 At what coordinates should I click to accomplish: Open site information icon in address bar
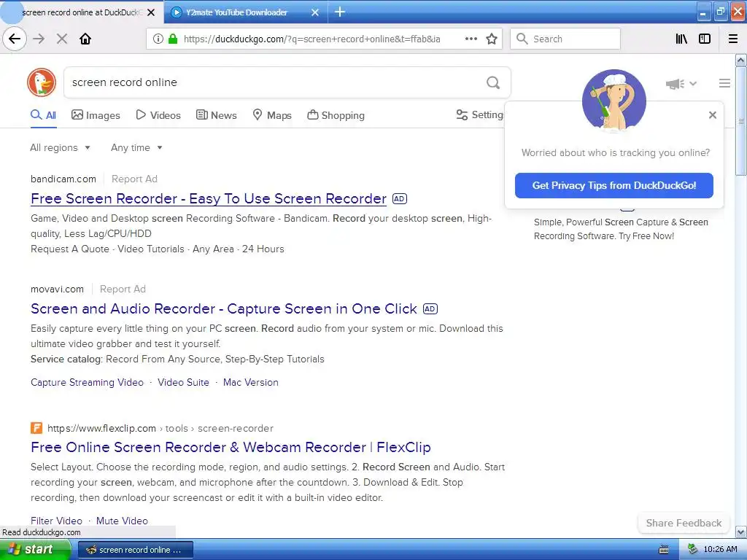click(158, 39)
